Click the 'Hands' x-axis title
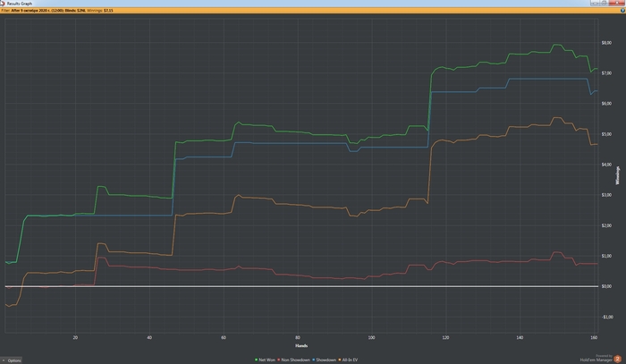 click(x=301, y=345)
